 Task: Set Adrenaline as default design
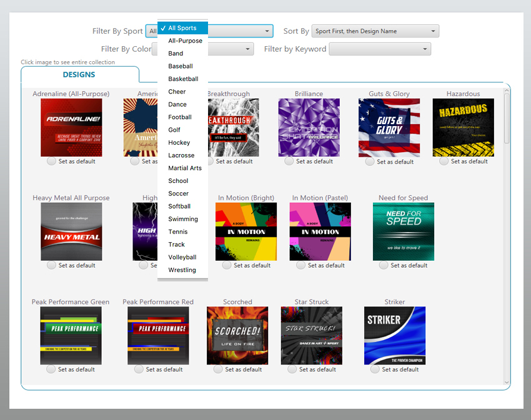pyautogui.click(x=52, y=161)
